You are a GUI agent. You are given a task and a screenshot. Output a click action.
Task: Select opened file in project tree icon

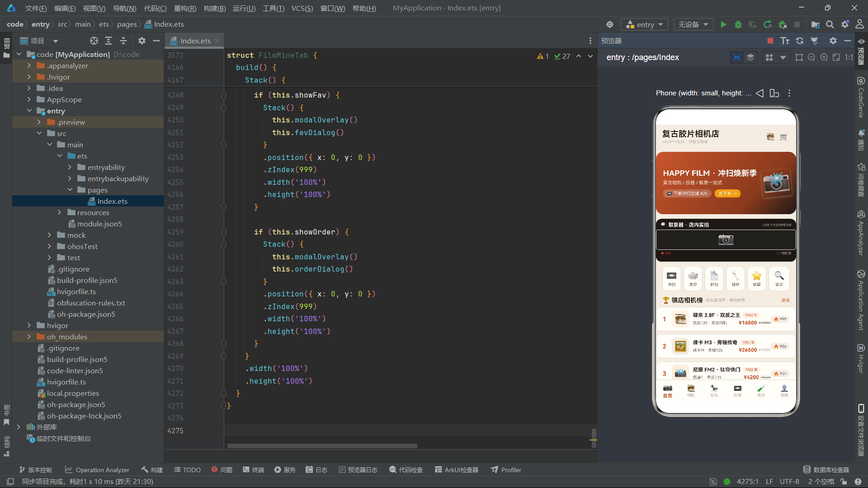coord(94,41)
